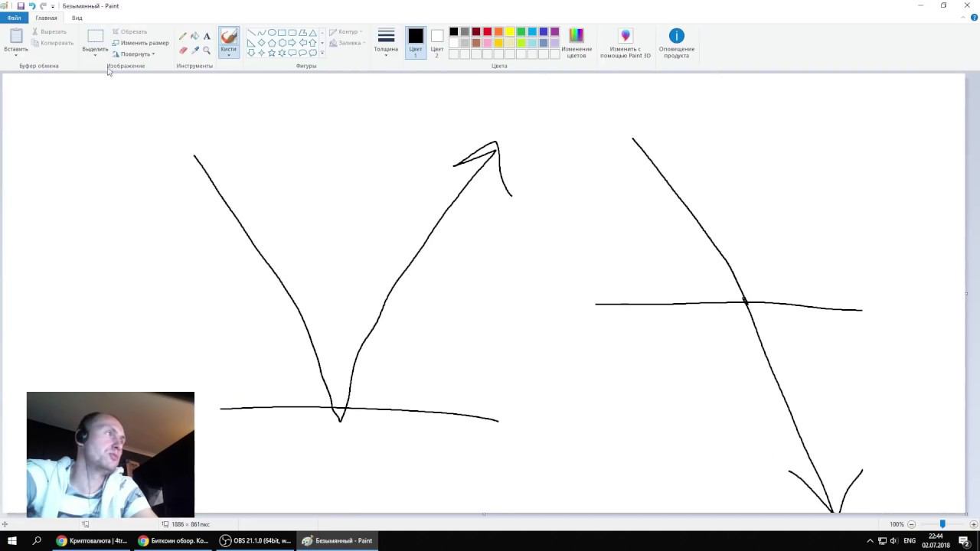Screen dimensions: 980x551
Task: Expand the Вставить dropdown arrow
Action: [x=16, y=55]
